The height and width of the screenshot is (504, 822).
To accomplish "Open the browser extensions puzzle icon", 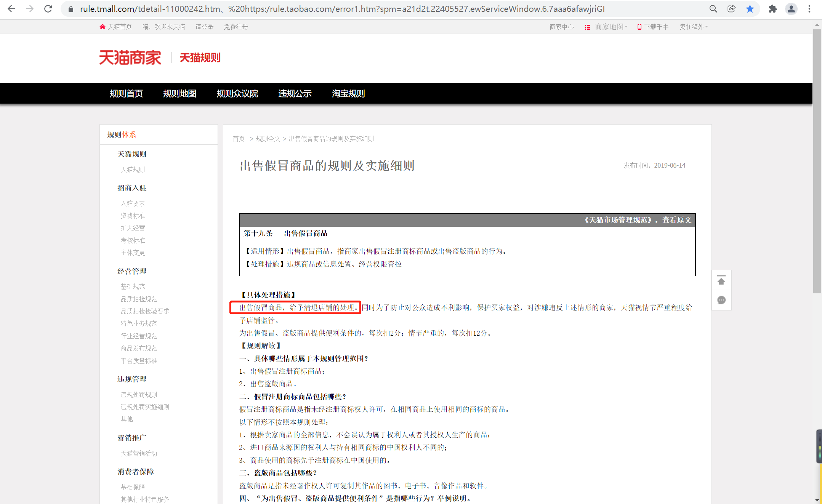I will (x=772, y=9).
